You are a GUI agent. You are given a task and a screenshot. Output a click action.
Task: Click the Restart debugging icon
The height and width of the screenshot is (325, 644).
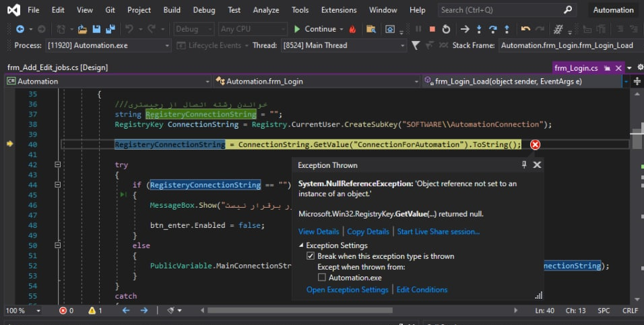point(446,29)
